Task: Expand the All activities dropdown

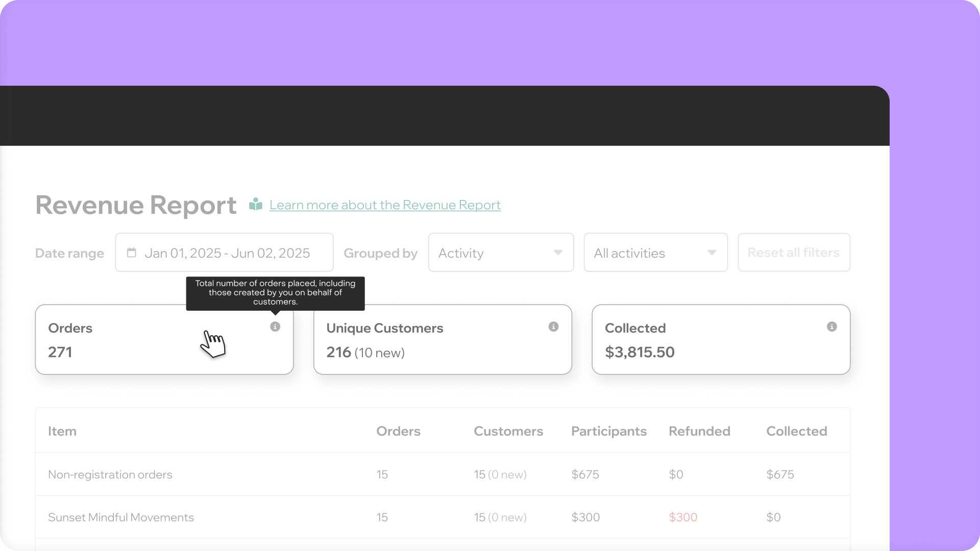Action: tap(655, 253)
